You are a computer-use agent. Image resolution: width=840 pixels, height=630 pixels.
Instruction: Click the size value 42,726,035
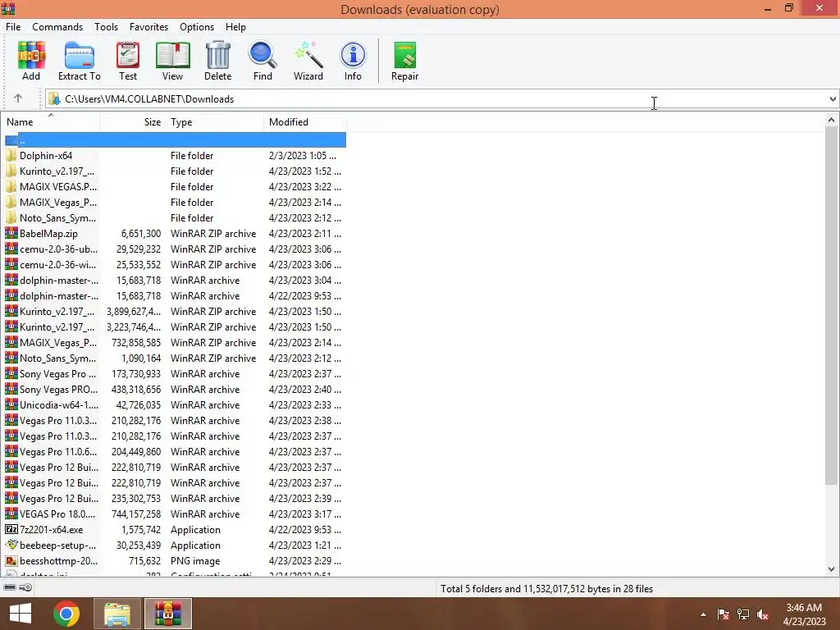point(138,404)
